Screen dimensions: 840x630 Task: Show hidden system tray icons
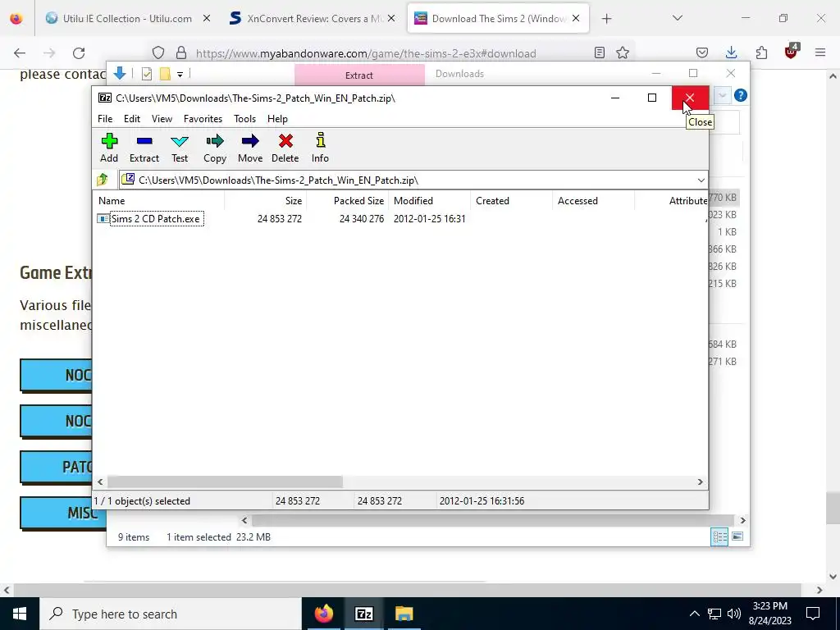click(694, 614)
